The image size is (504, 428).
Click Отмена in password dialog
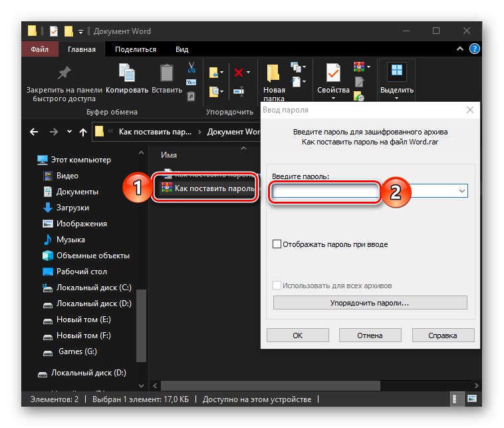[370, 335]
